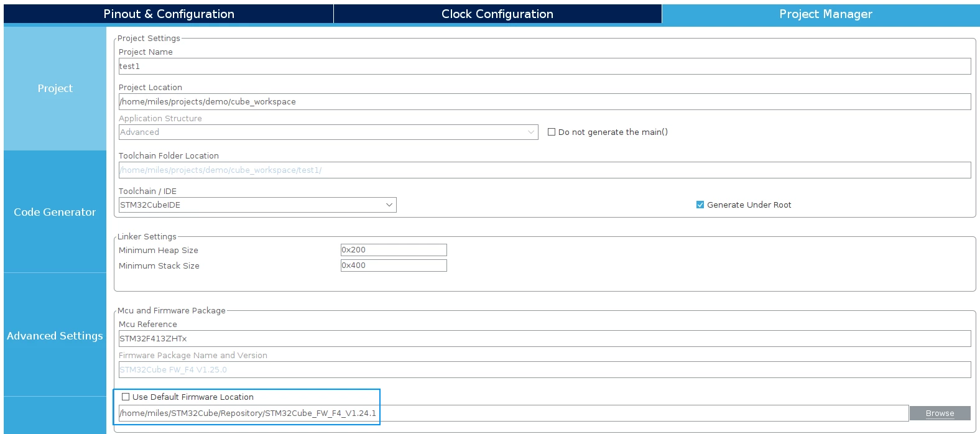
Task: Edit the Project Location path field
Action: tap(545, 101)
